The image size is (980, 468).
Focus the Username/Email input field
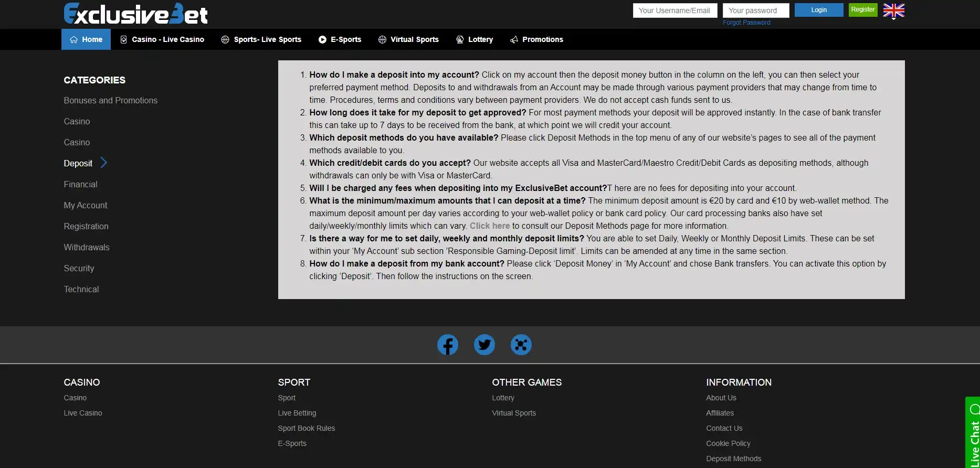[x=675, y=10]
